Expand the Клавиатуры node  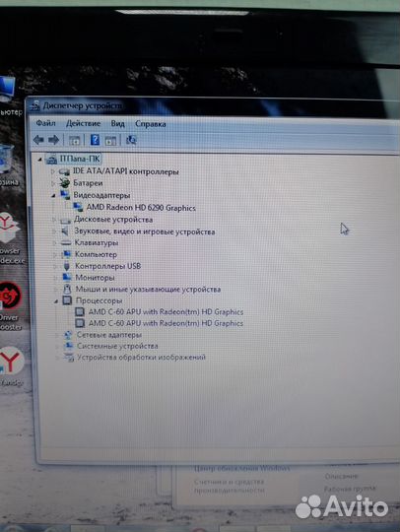pyautogui.click(x=54, y=243)
